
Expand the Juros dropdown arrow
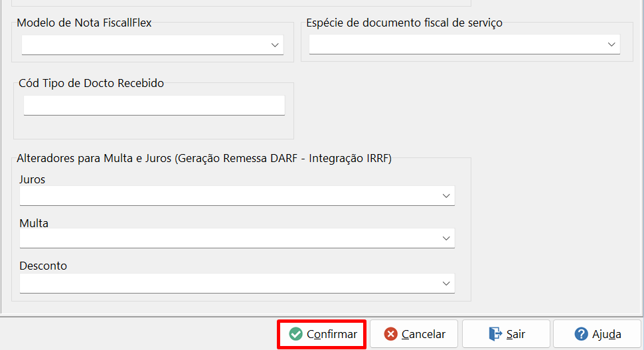446,196
